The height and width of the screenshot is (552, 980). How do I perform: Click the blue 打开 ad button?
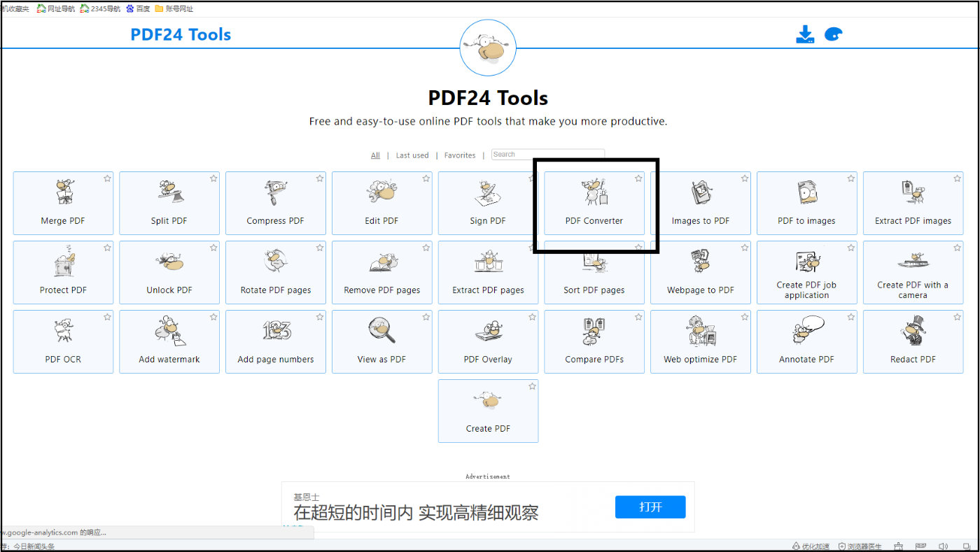coord(650,507)
